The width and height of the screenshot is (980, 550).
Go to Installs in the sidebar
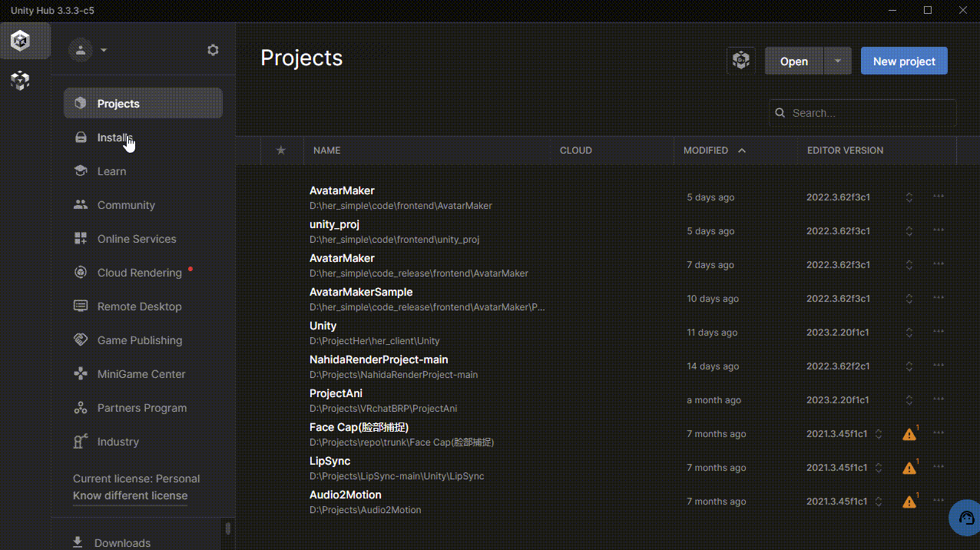click(x=115, y=137)
